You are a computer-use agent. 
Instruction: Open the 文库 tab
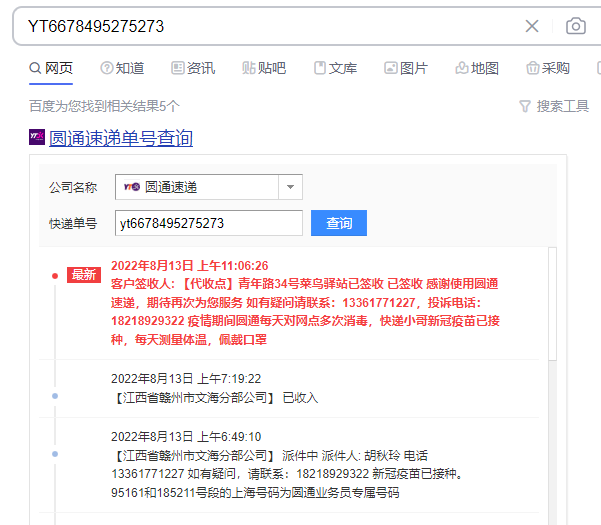point(335,68)
